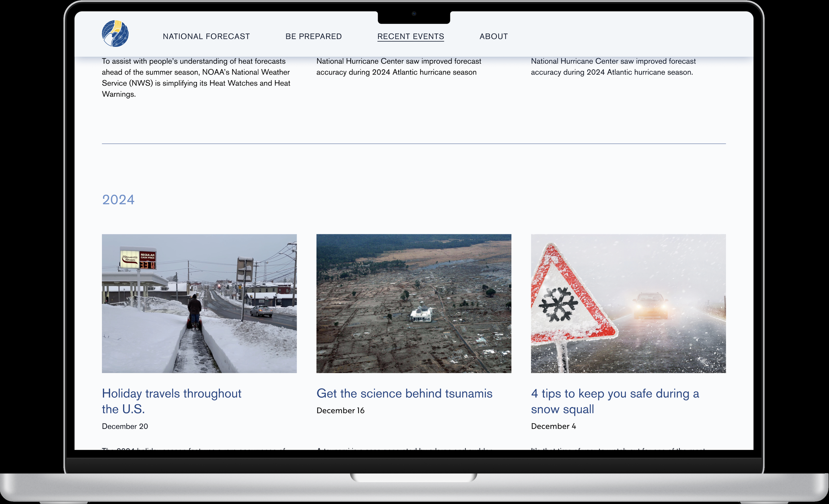Select the Recent Events nav link
The width and height of the screenshot is (829, 504).
click(x=411, y=36)
